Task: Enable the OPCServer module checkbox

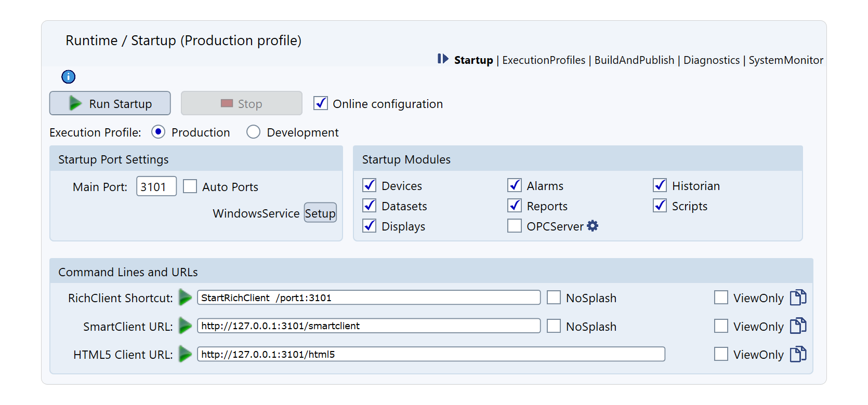Action: pyautogui.click(x=515, y=226)
